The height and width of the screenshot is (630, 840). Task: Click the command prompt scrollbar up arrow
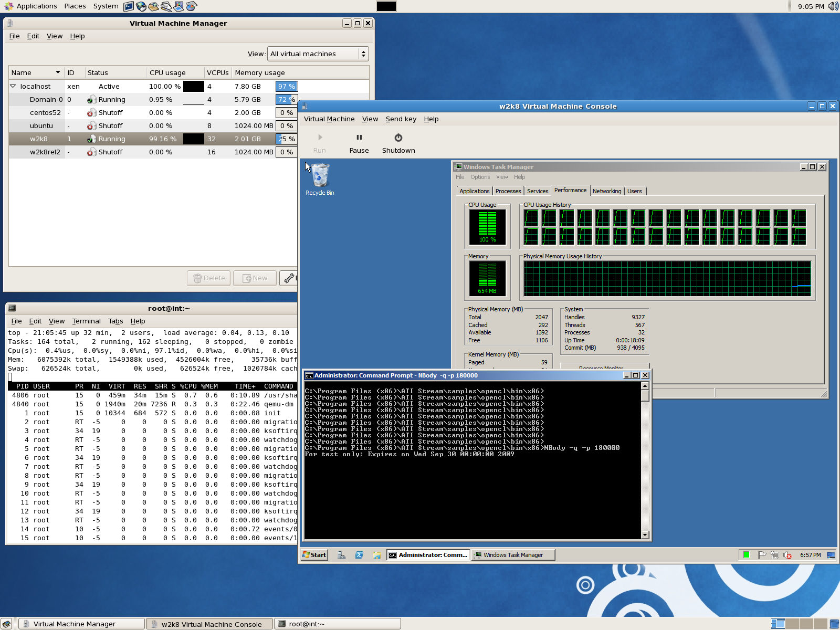(645, 386)
